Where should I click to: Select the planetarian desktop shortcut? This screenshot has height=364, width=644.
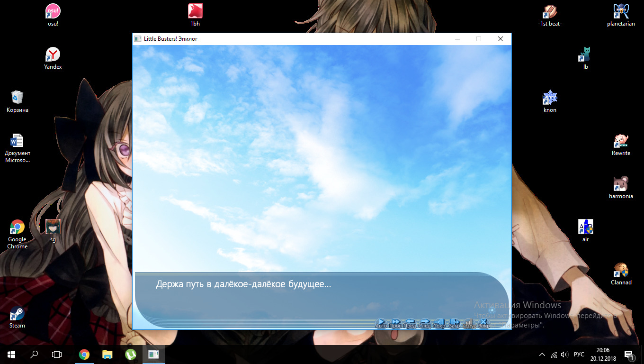point(621,15)
